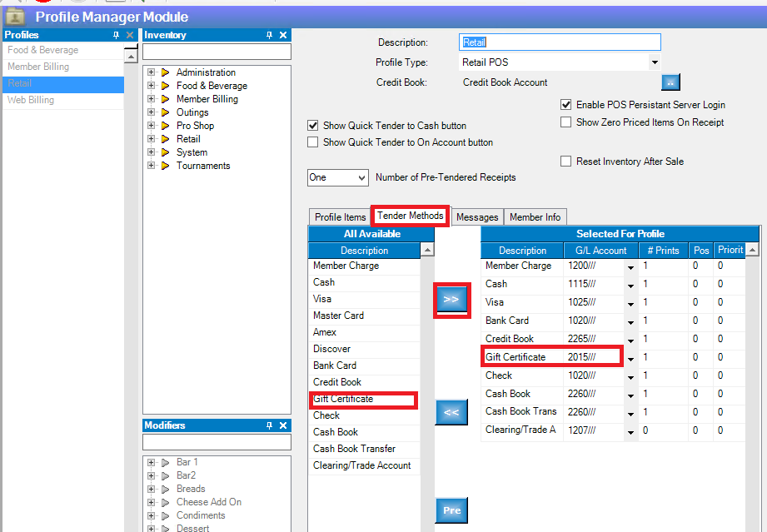Click the >> add tender method button

[x=451, y=299]
